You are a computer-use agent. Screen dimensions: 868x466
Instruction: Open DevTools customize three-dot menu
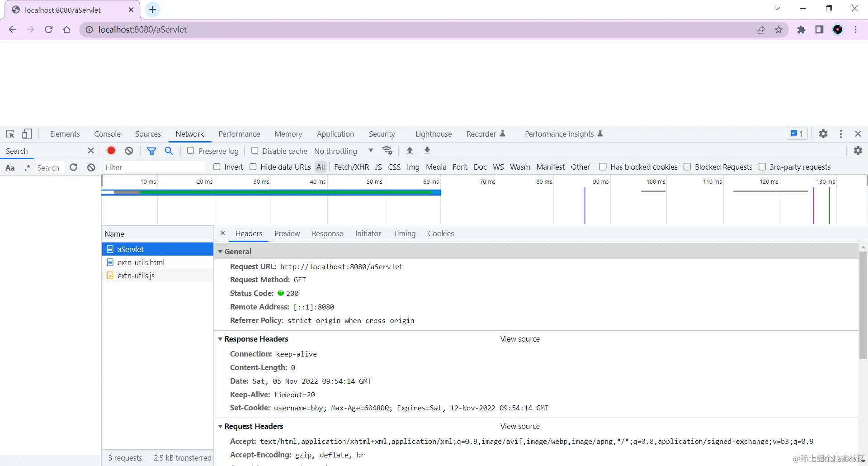(841, 134)
